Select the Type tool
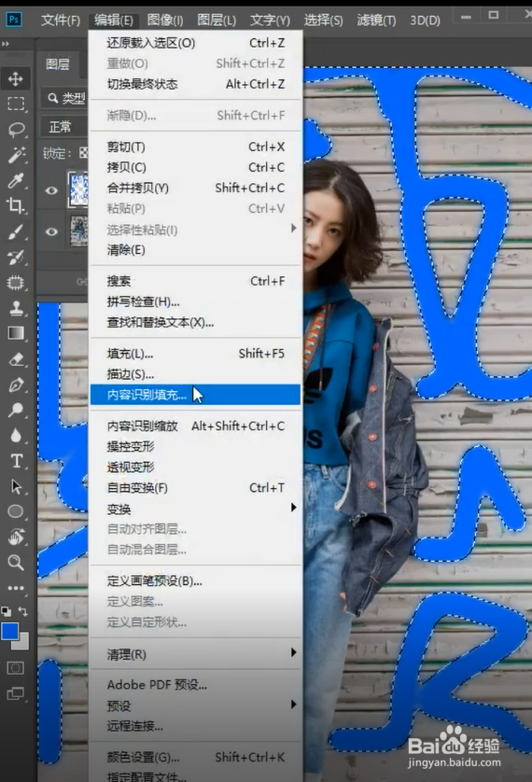 pos(16,461)
